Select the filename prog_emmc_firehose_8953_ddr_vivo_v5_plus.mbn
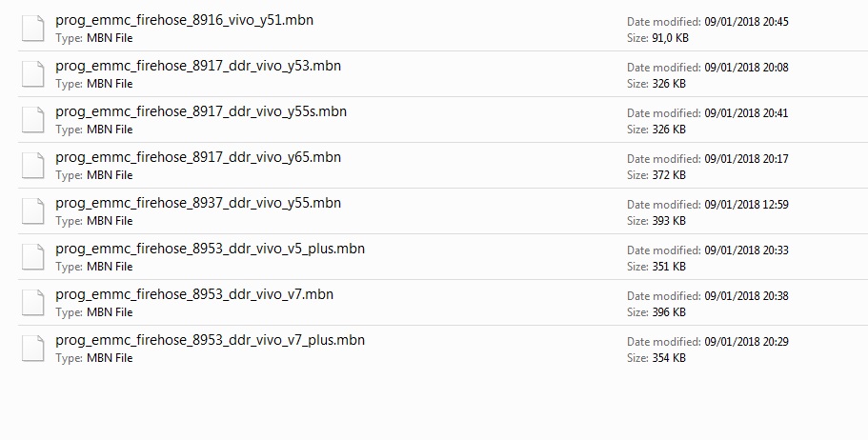Image resolution: width=868 pixels, height=440 pixels. tap(210, 249)
